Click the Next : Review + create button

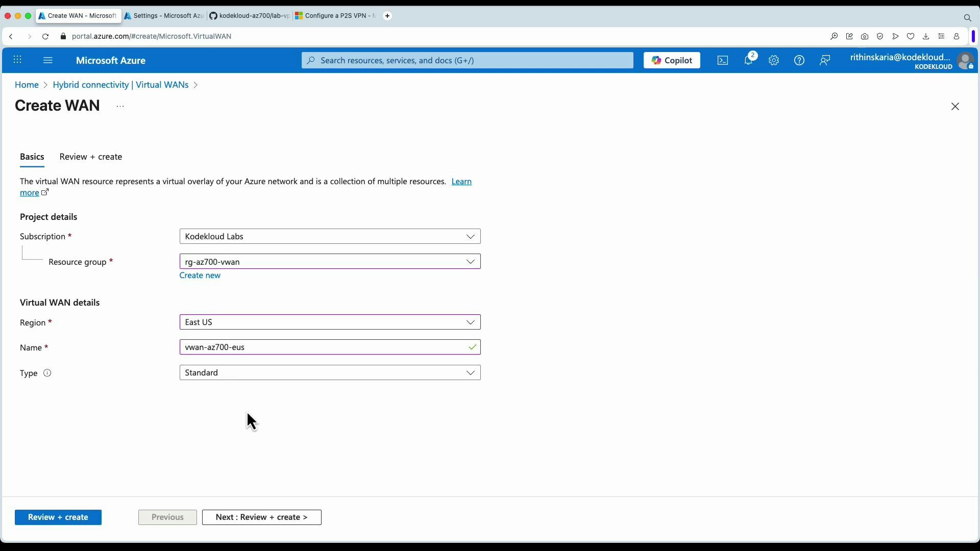point(261,517)
